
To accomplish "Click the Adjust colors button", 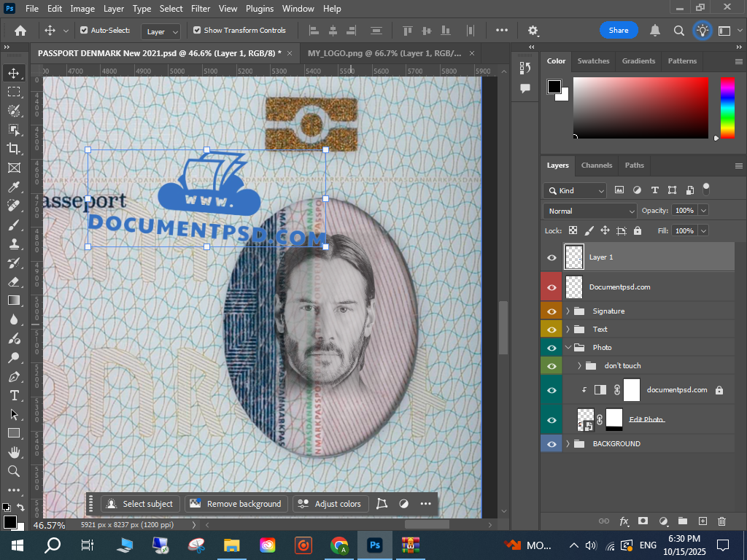I will tap(330, 504).
